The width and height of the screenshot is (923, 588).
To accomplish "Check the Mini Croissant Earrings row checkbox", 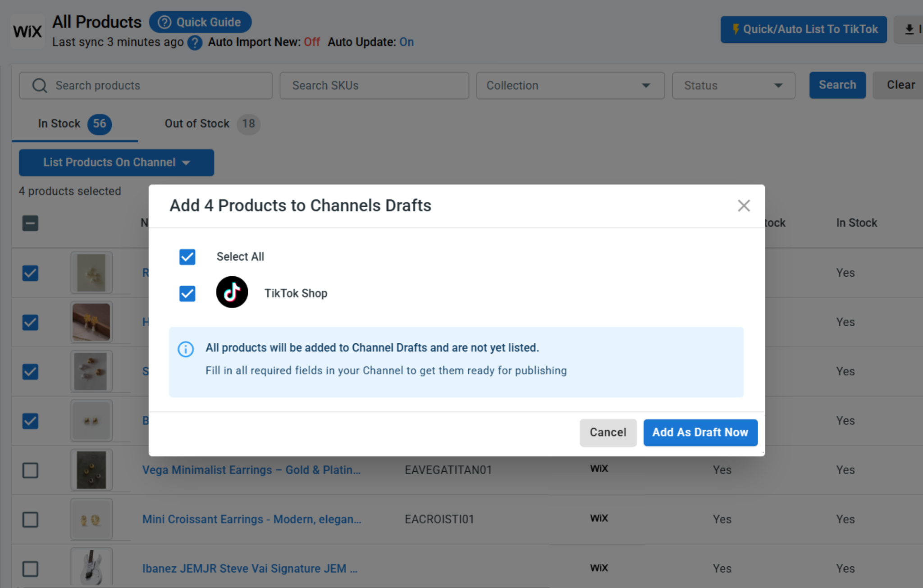I will 30,520.
